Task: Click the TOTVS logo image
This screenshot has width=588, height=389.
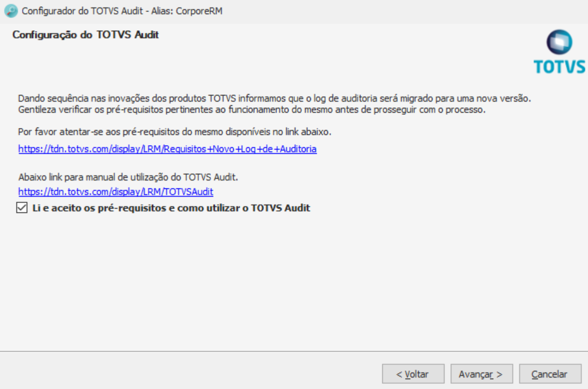Action: (559, 51)
